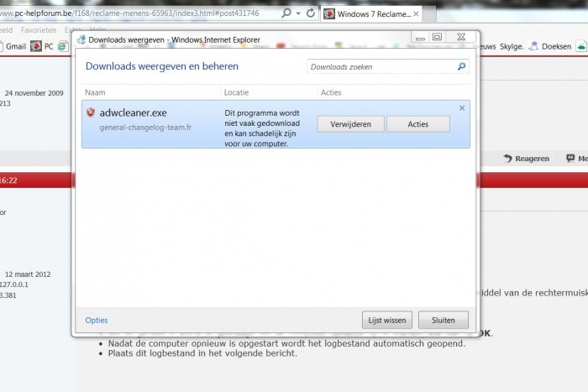588x392 pixels.
Task: Select the Windows 7 Reclame browser tab
Action: 371,14
